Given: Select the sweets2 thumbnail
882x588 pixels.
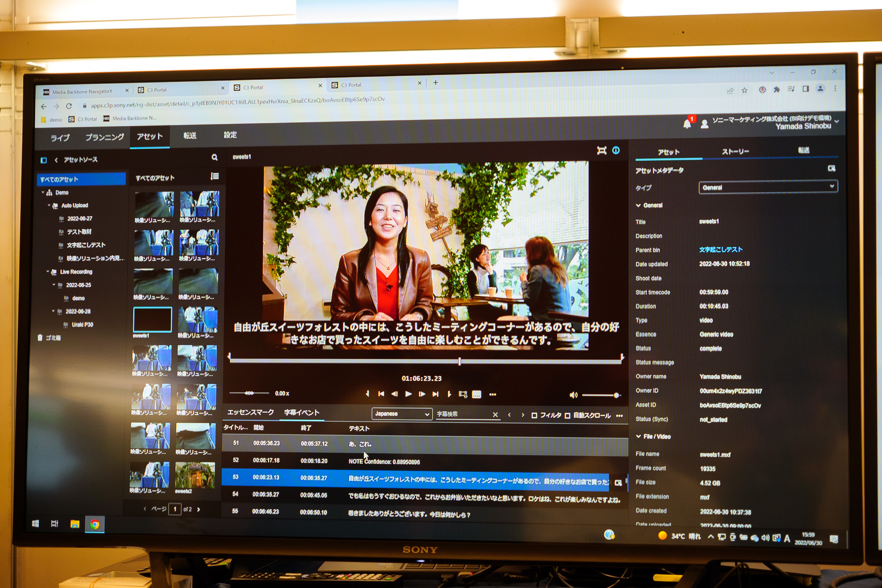Looking at the screenshot, I should [195, 476].
